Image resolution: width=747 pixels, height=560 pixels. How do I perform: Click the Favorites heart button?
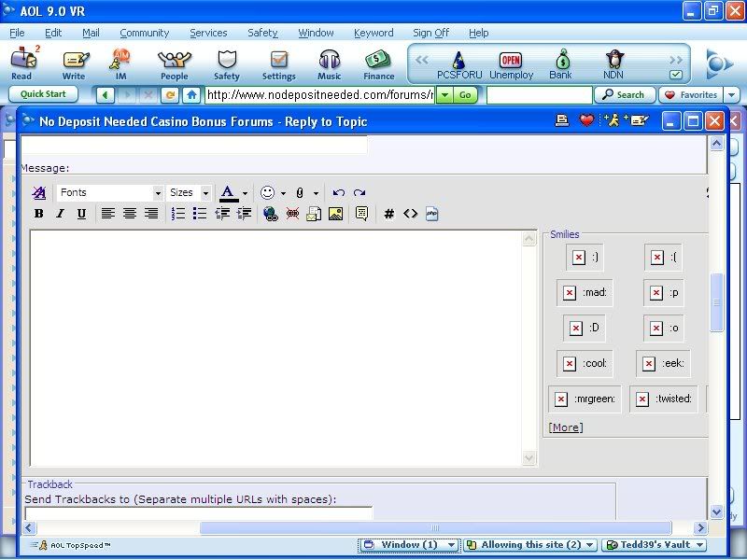(691, 95)
